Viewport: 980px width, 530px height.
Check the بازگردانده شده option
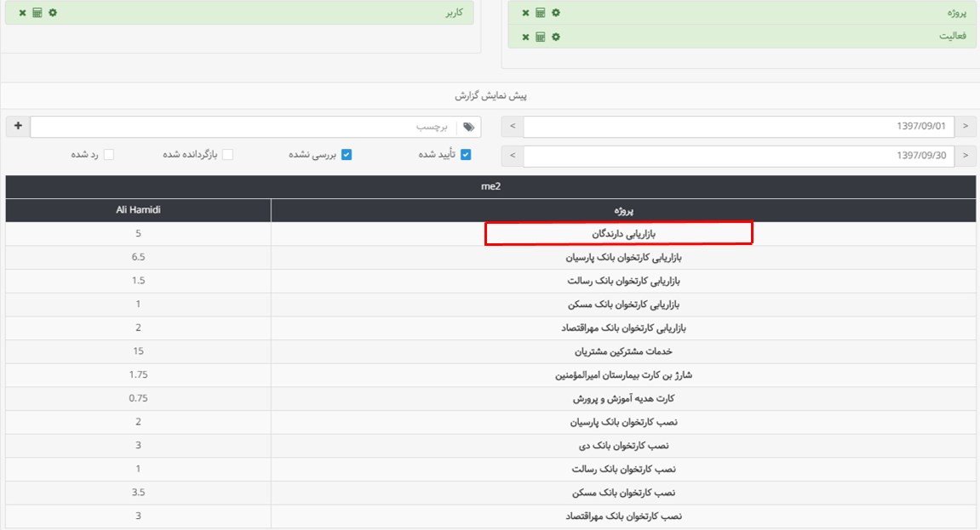[x=227, y=154]
